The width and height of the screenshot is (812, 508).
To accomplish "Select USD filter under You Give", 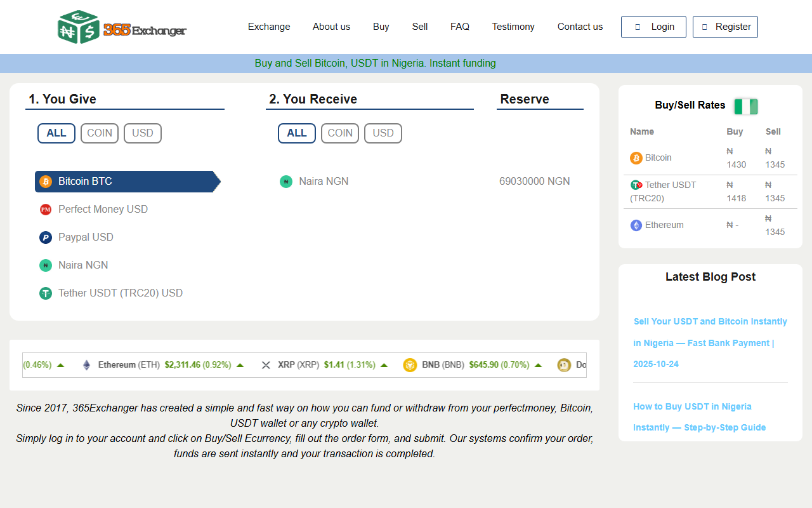I will (x=143, y=133).
